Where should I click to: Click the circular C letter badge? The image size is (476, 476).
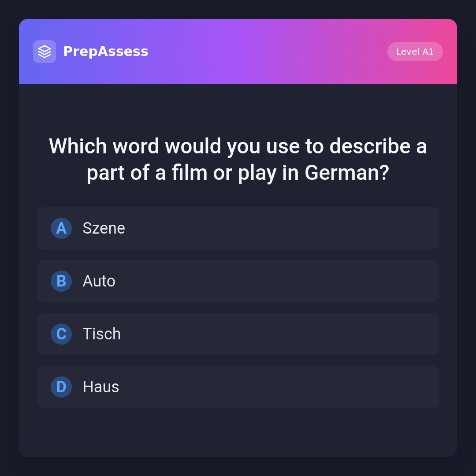point(61,334)
